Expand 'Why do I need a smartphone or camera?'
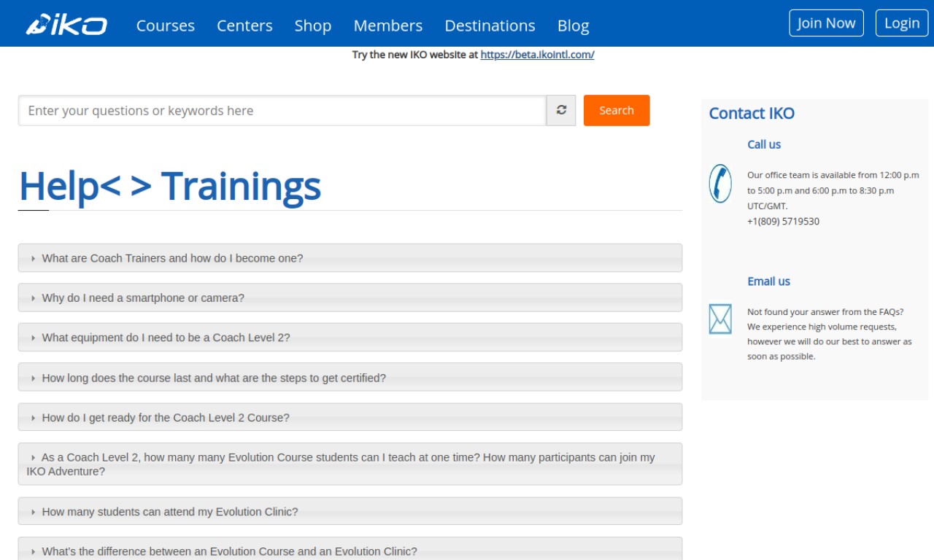 click(x=350, y=297)
